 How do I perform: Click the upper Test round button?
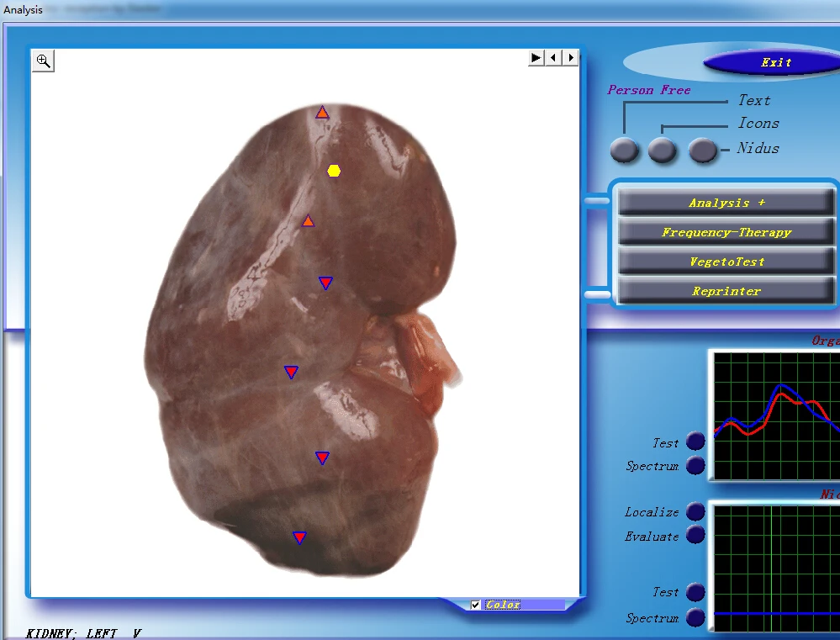695,442
